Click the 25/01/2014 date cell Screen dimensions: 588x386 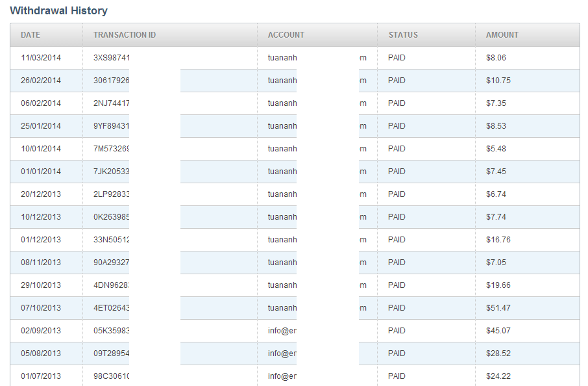pyautogui.click(x=41, y=126)
